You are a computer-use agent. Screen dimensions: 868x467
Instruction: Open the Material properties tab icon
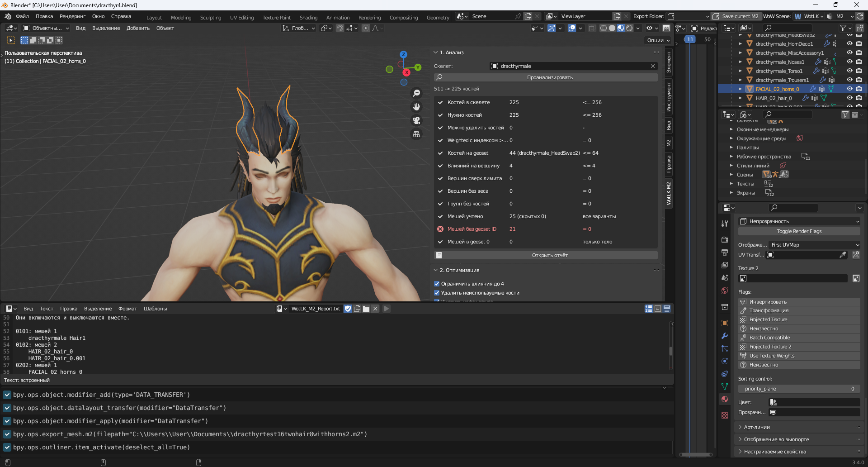click(725, 399)
